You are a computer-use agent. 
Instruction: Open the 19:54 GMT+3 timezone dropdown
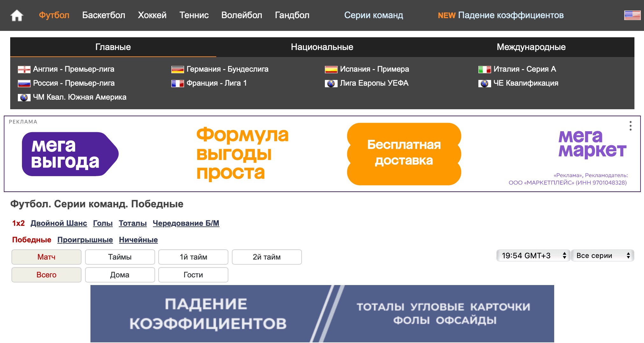point(533,255)
